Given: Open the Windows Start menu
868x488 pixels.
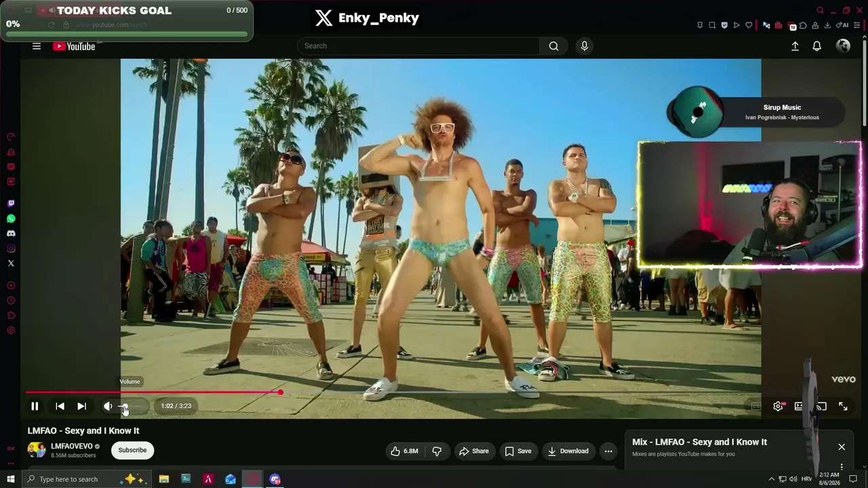Looking at the screenshot, I should click(x=10, y=479).
